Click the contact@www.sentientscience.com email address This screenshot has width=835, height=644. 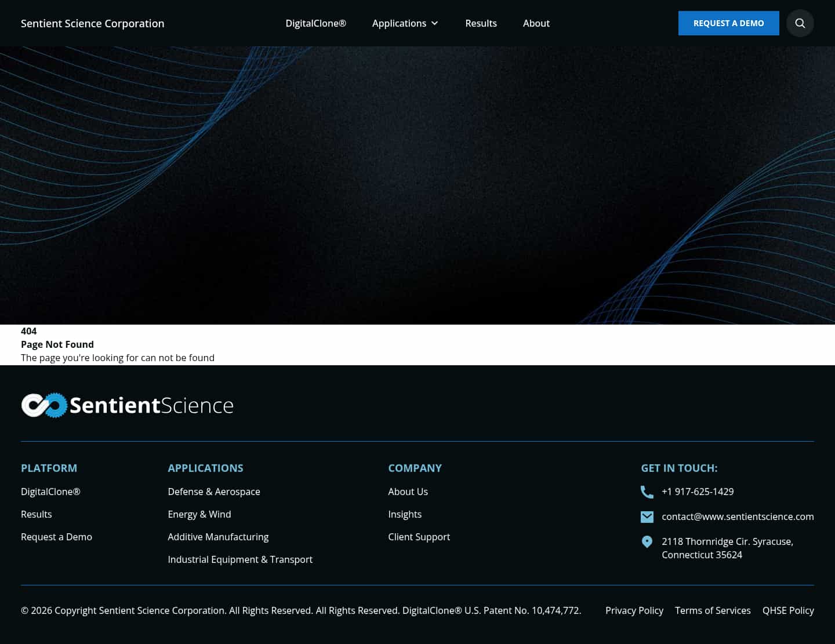(738, 516)
